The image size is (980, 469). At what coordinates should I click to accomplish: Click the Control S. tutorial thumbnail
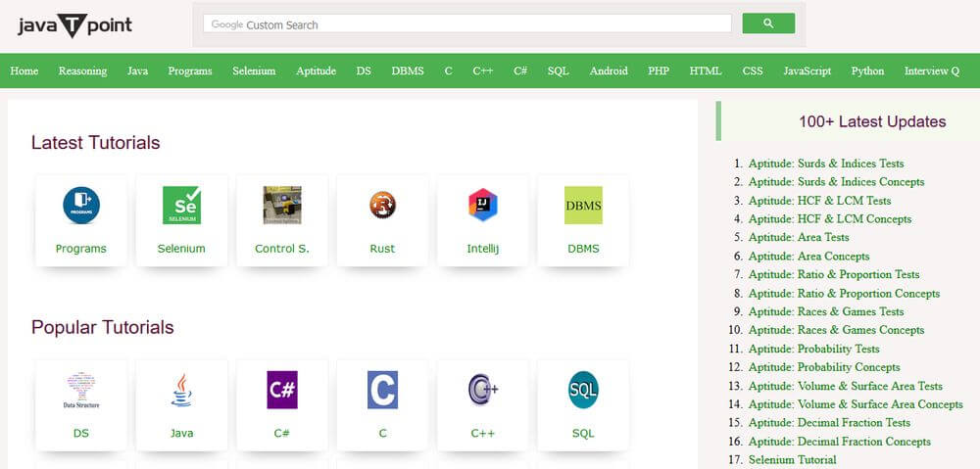282,206
